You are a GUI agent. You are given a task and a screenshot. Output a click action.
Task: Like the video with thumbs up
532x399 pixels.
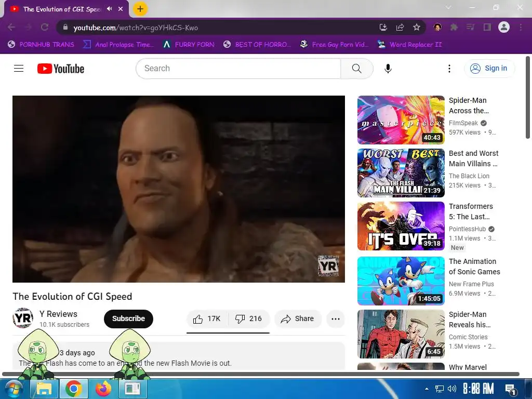point(207,318)
